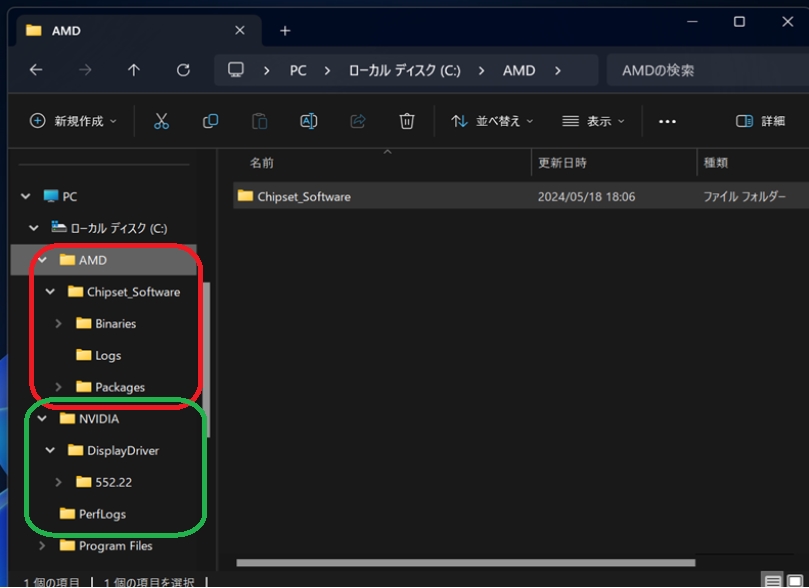Collapse ローカル ディスク (C:) tree node
The width and height of the screenshot is (809, 588).
34,228
